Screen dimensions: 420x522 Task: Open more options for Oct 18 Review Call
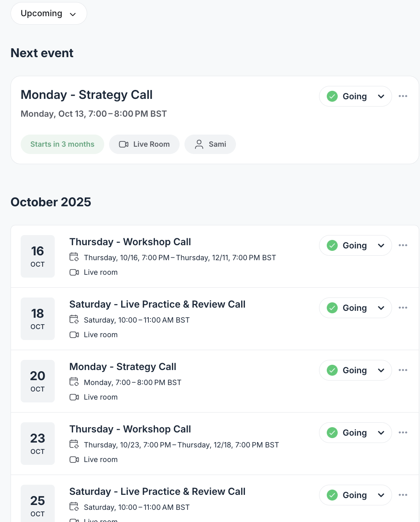(403, 308)
